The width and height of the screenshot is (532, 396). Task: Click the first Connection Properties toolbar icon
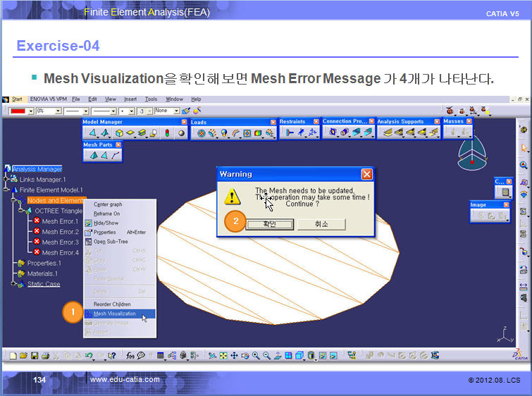pos(332,132)
